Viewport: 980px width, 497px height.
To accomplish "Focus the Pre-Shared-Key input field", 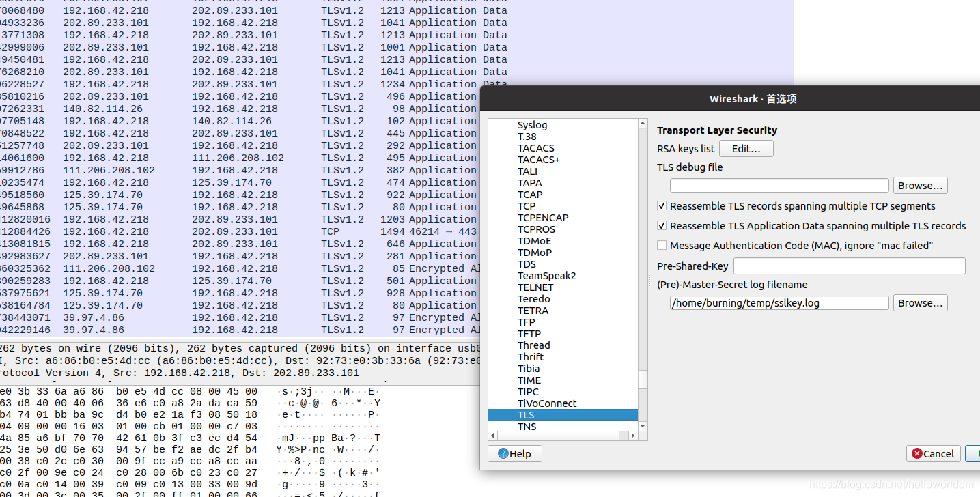I will (849, 266).
